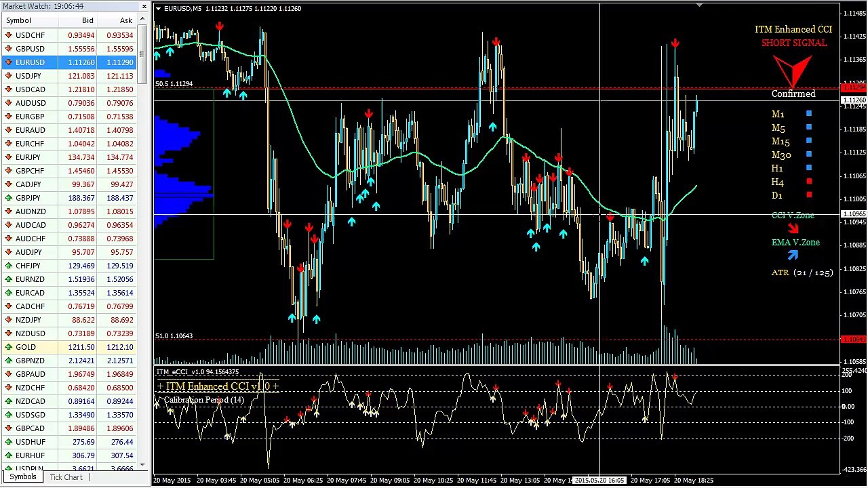Select the EURCHF symbol row
Image resolution: width=868 pixels, height=488 pixels.
coord(68,144)
